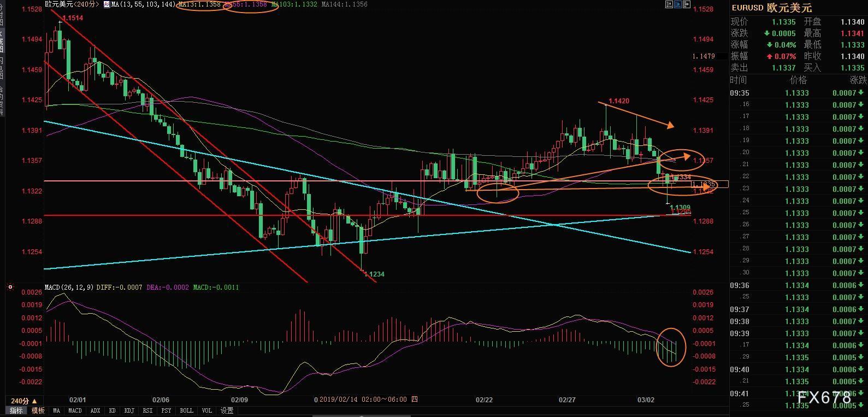Click the 1.1234 low price label on chart
Viewport: 868px width, 417px height.
tap(374, 274)
